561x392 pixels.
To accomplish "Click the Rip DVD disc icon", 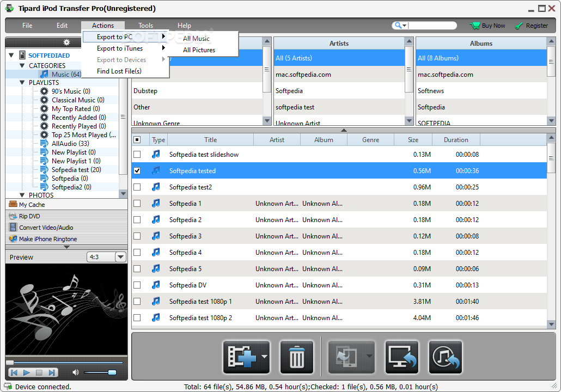I will point(13,216).
